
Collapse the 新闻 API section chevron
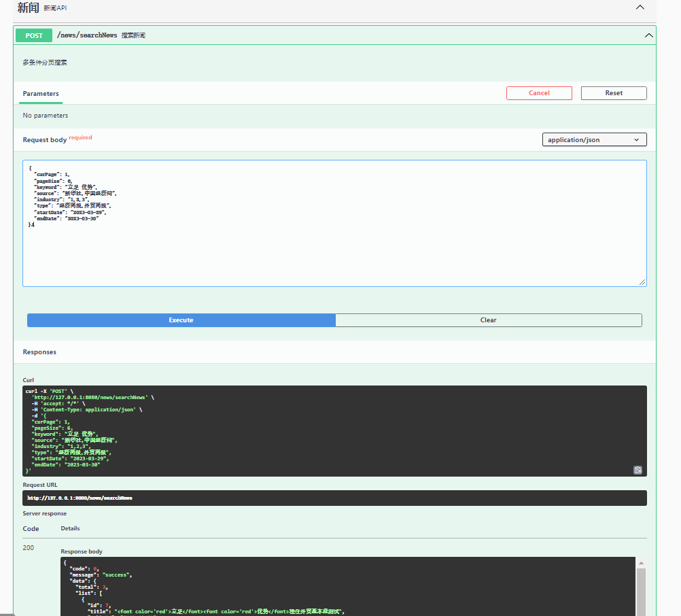pos(640,7)
